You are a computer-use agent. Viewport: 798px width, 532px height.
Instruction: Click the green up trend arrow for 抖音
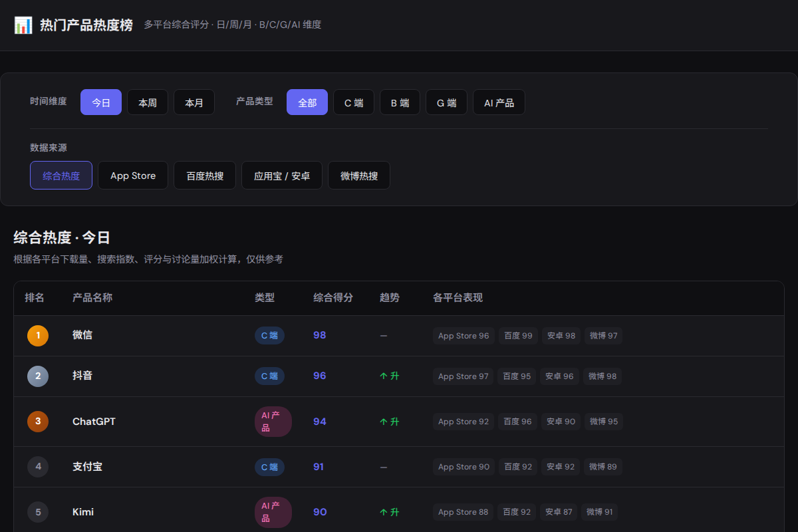(389, 376)
